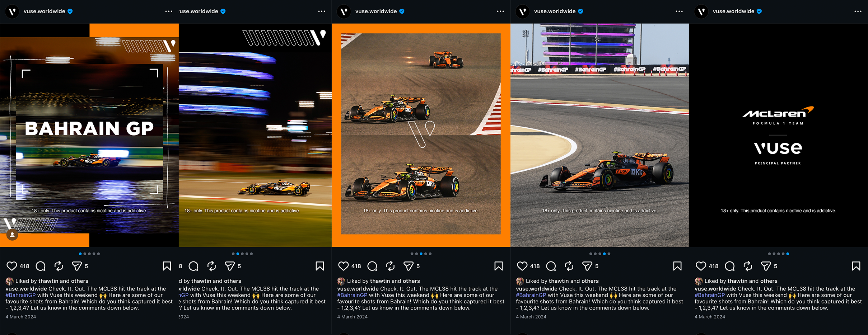
Task: Expand options menu on McLaren post
Action: pos(858,11)
